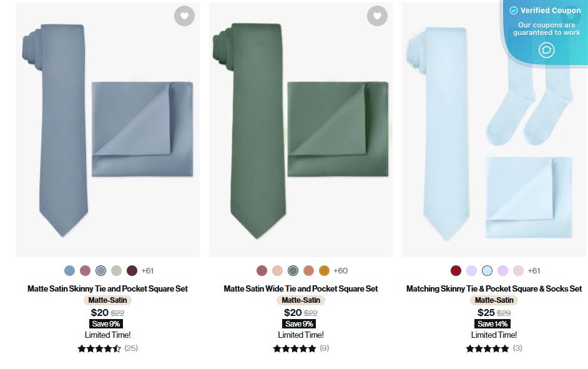588x369 pixels.
Task: Select the blue swatch for Skinny Tie set
Action: click(69, 270)
